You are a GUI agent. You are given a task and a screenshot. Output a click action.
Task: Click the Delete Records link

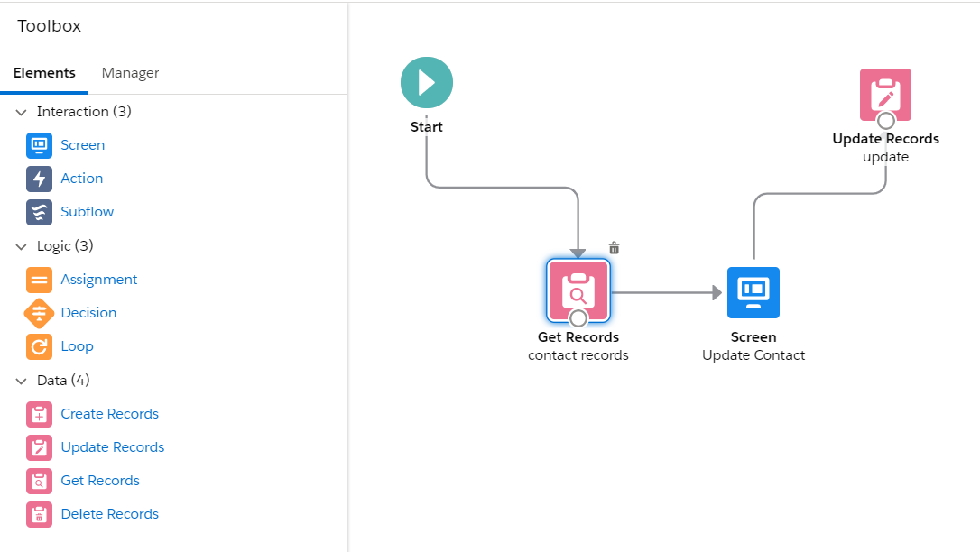click(110, 514)
